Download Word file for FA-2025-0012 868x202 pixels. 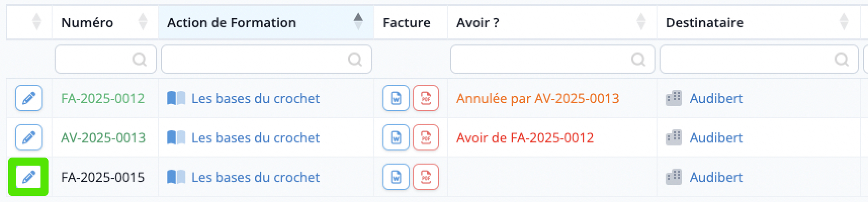click(x=396, y=98)
